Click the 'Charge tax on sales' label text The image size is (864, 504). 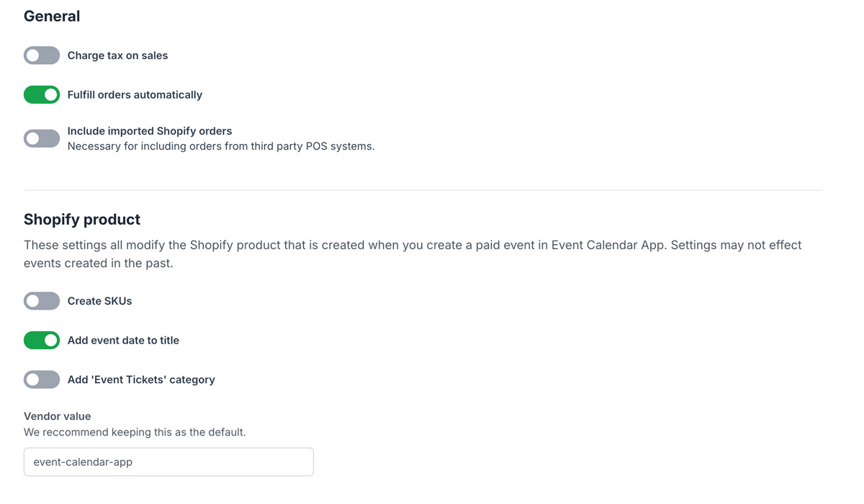(117, 55)
